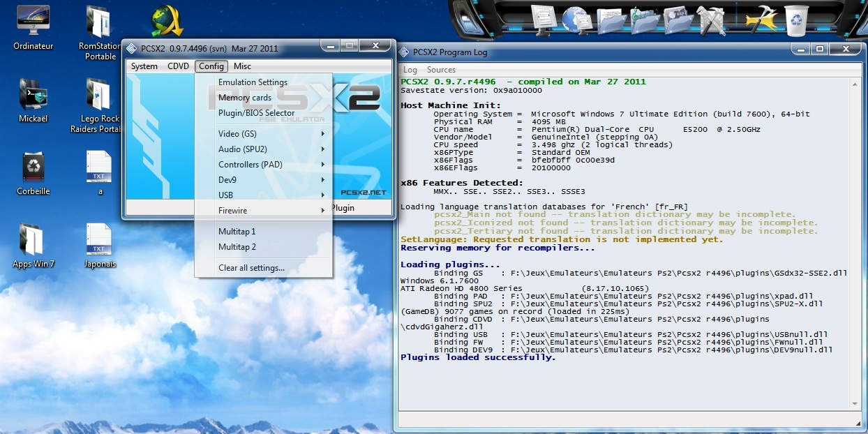Expand the Audio (SPU2) submenu
The width and height of the screenshot is (868, 434).
click(x=263, y=149)
